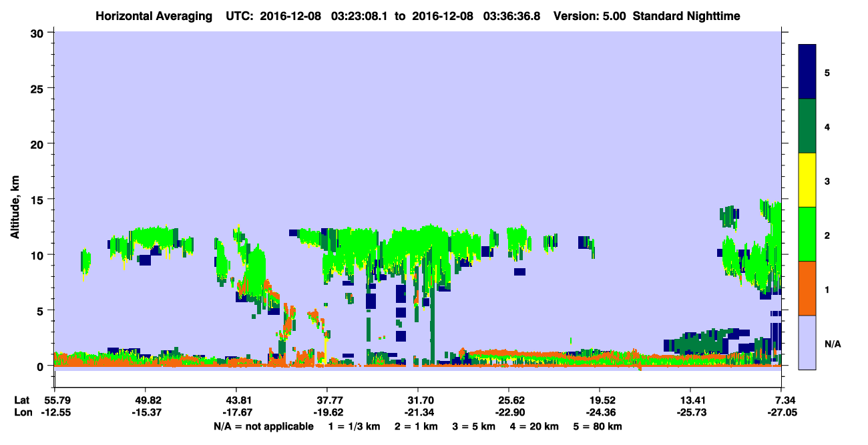The image size is (868, 445).
Task: Click colorbar label 2
Action: pyautogui.click(x=827, y=235)
